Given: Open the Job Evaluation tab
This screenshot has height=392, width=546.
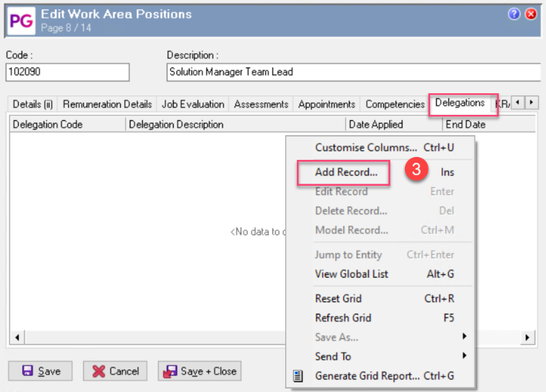Looking at the screenshot, I should 193,104.
